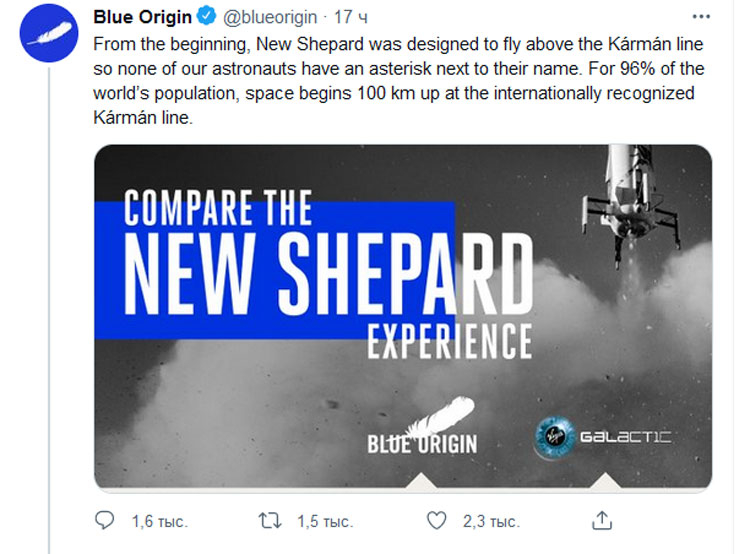Open Blue Origin feather profile avatar
750x554 pixels.
coord(49,33)
